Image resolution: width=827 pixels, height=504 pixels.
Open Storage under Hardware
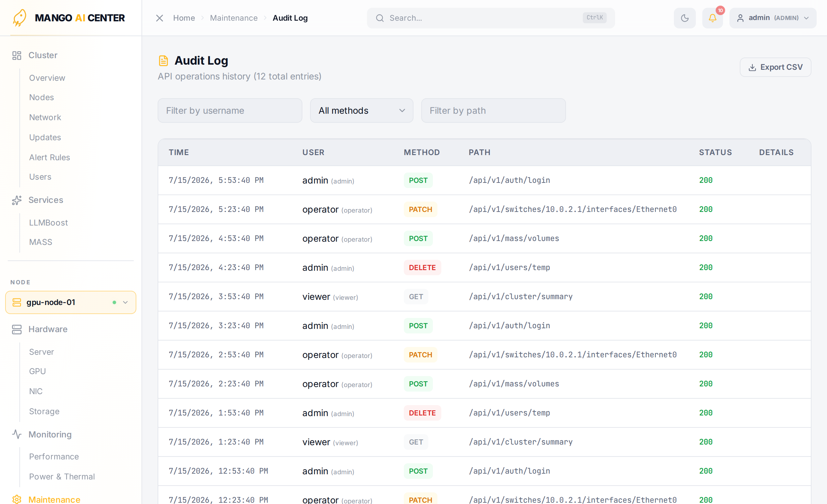(x=44, y=411)
